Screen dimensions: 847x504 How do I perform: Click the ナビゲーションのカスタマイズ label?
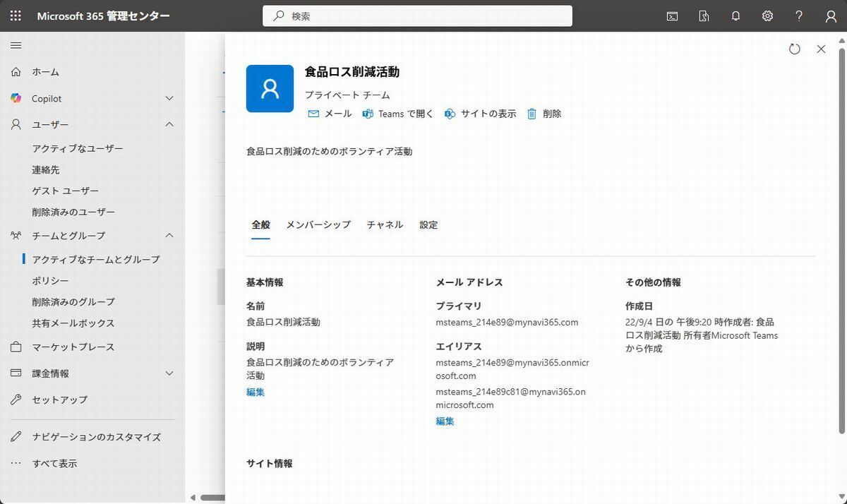click(97, 436)
